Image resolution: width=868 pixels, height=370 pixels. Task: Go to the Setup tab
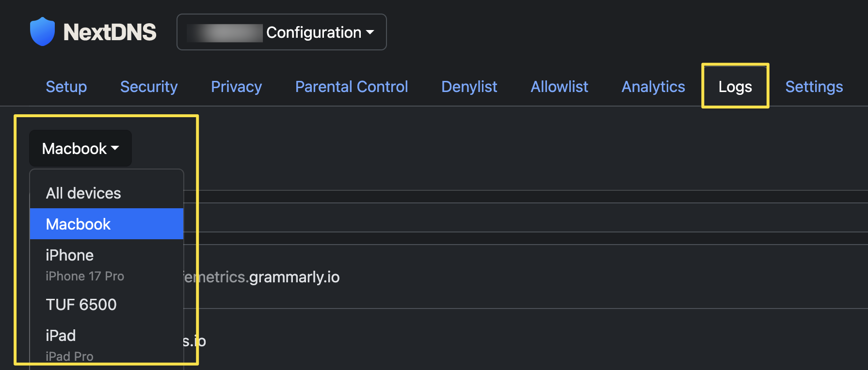(x=66, y=87)
